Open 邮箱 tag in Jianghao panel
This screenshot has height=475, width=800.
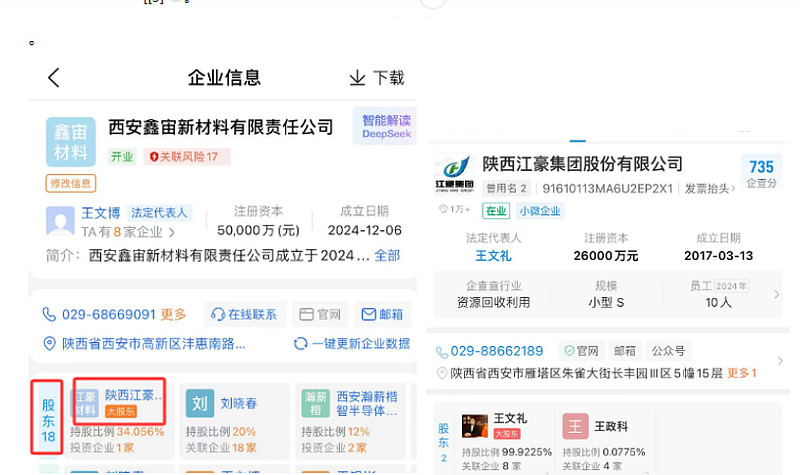tap(624, 351)
